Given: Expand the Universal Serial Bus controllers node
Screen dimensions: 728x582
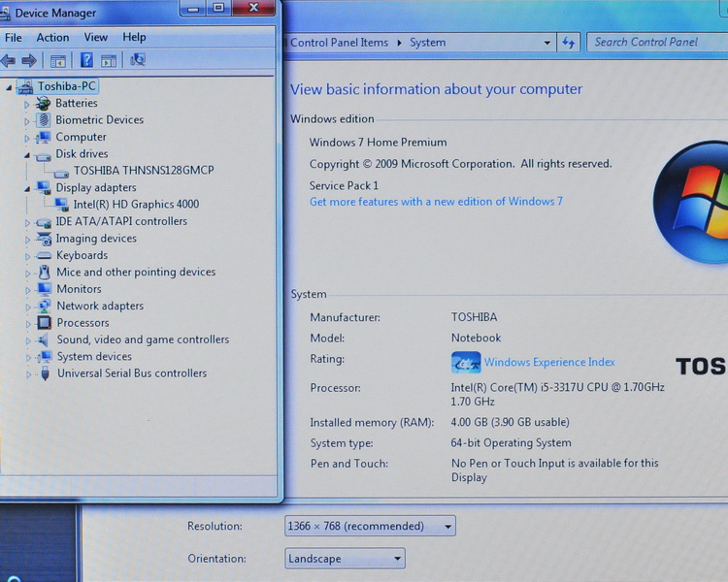Looking at the screenshot, I should pos(28,374).
